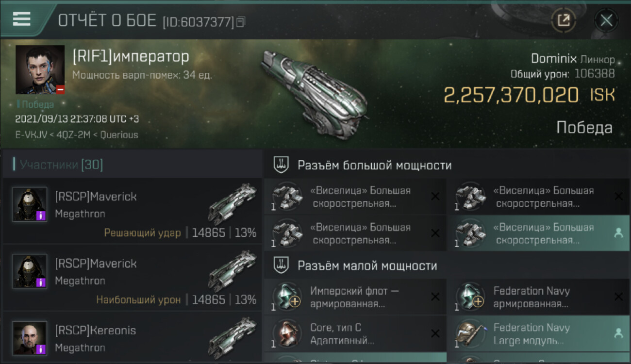
Task: Select the highlighted Виселица gun module
Action: 538,233
